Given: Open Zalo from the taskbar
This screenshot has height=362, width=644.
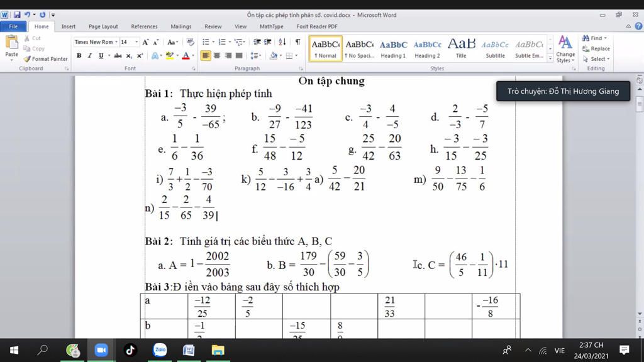Looking at the screenshot, I should pyautogui.click(x=160, y=350).
